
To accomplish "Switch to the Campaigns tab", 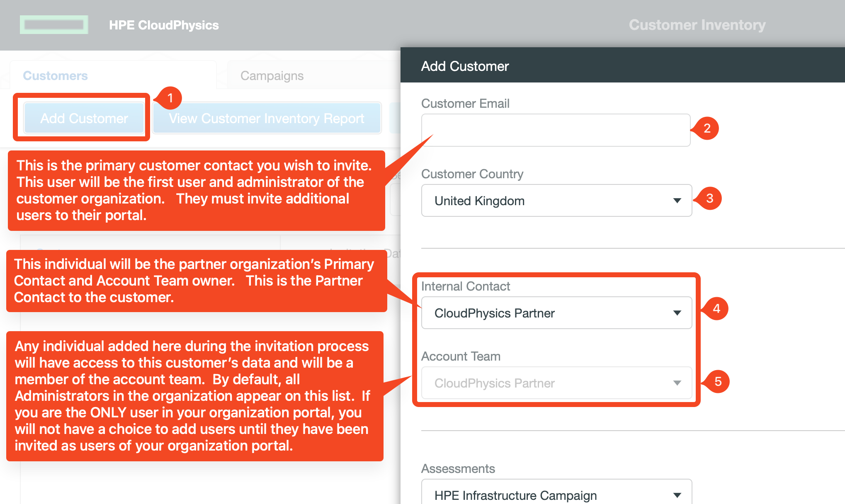I will tap(272, 76).
